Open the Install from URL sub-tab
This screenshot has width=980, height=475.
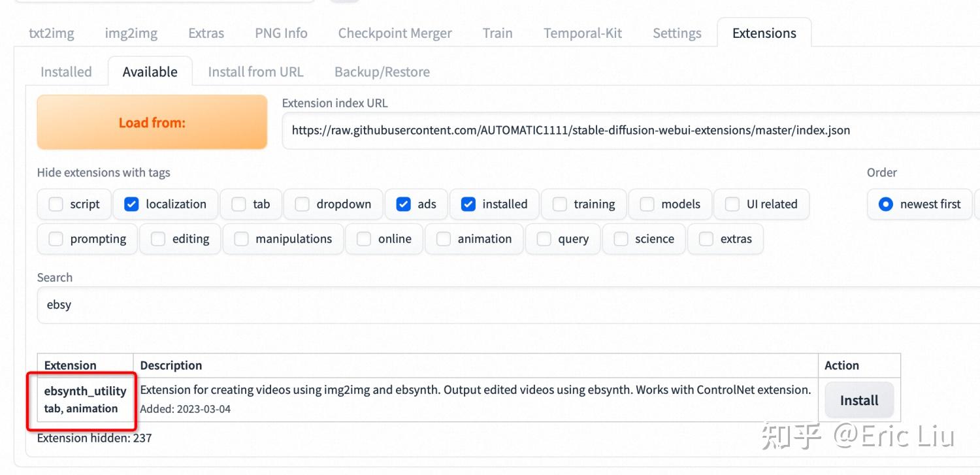255,72
